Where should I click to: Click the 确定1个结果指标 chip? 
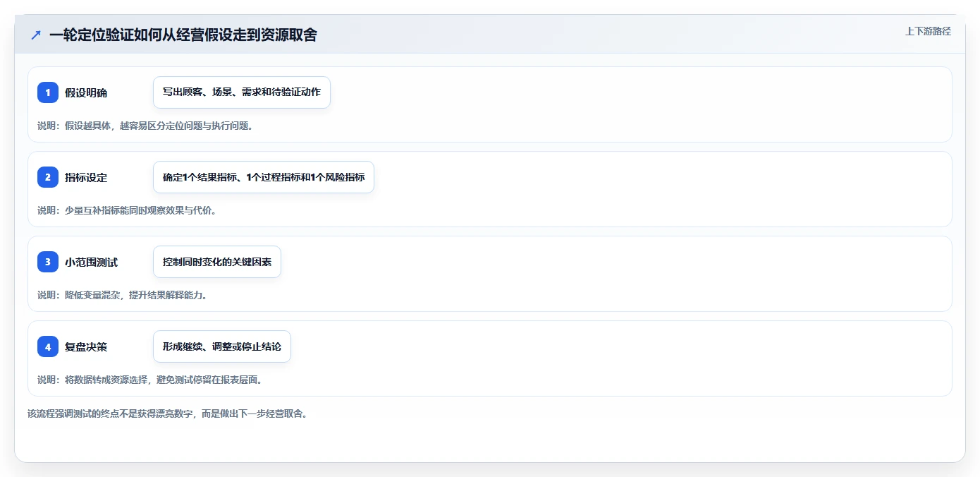click(264, 177)
